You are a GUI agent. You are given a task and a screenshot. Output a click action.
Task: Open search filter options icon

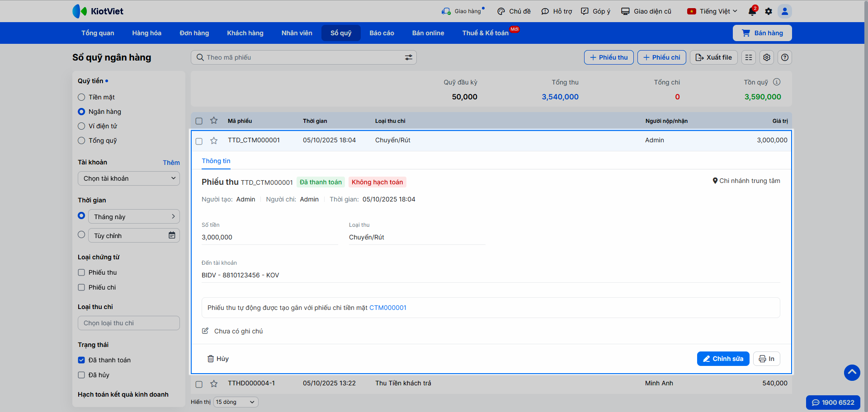click(x=409, y=57)
